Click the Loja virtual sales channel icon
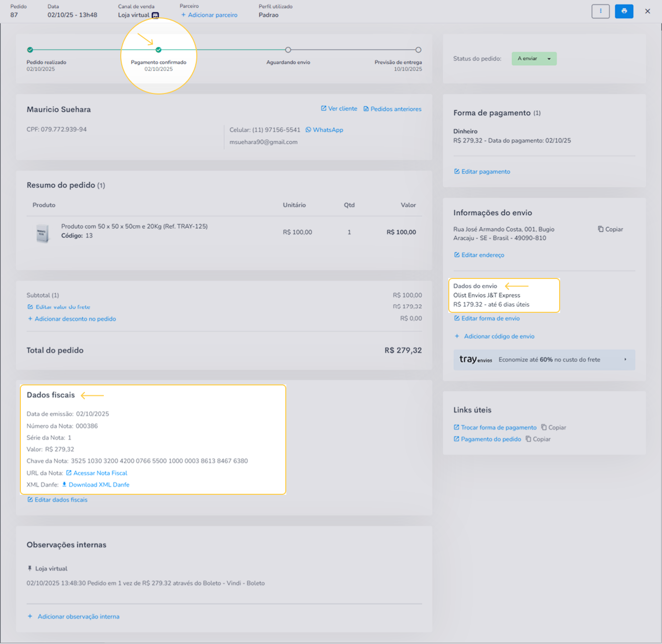 pyautogui.click(x=156, y=15)
